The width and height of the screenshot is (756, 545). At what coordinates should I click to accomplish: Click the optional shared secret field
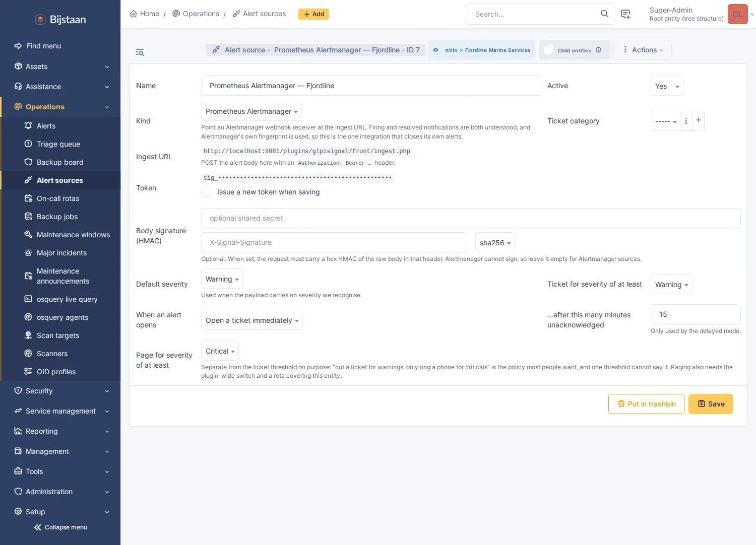coord(471,218)
